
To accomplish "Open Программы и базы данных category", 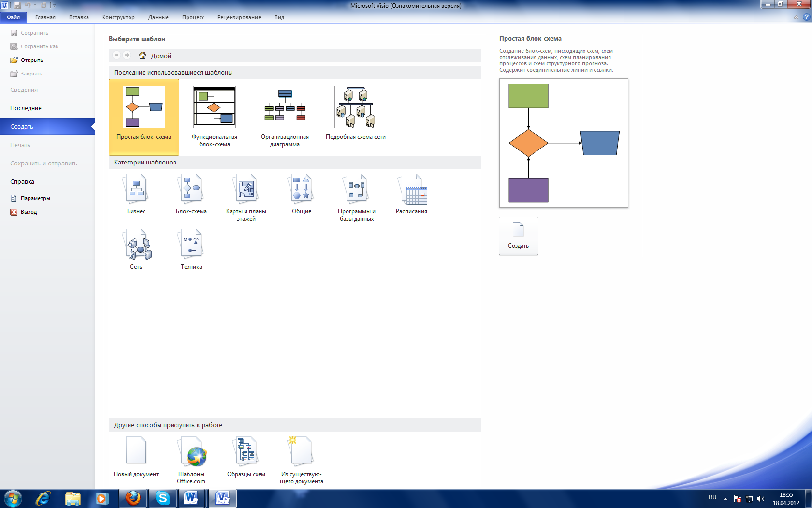I will (x=357, y=197).
